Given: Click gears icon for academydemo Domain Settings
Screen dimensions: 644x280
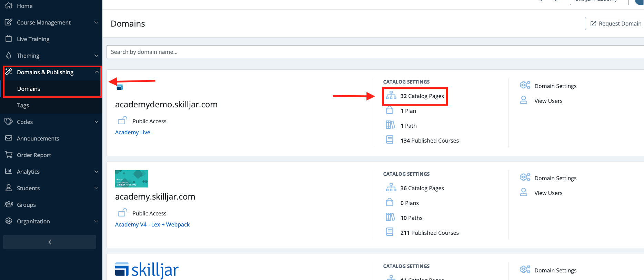Looking at the screenshot, I should pos(525,85).
